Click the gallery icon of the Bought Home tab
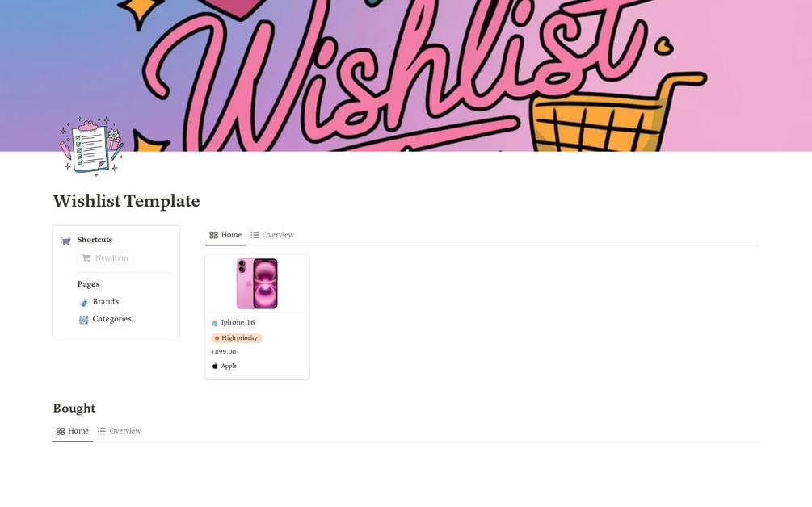 [x=61, y=431]
